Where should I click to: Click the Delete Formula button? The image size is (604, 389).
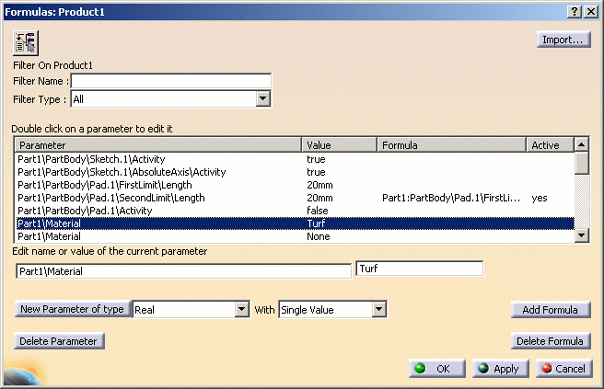click(x=550, y=341)
